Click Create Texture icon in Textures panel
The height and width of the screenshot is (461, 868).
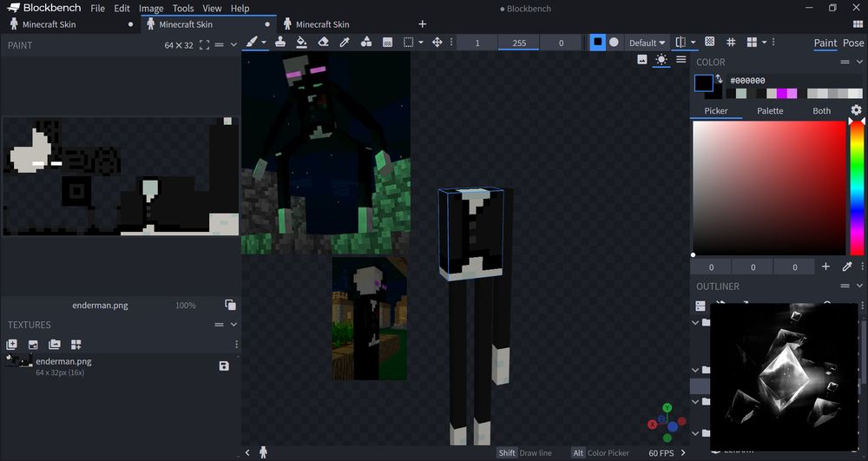point(11,345)
